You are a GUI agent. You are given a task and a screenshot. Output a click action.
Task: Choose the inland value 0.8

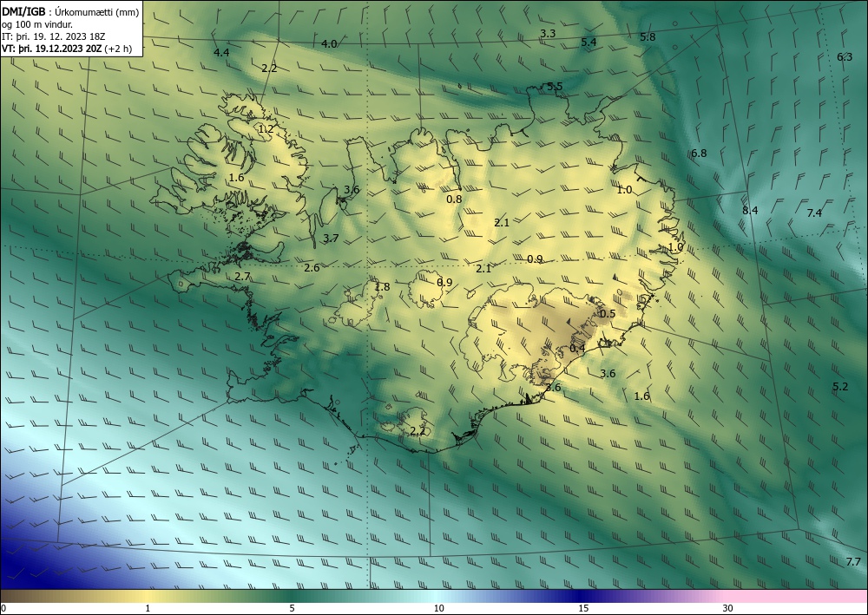tap(454, 200)
